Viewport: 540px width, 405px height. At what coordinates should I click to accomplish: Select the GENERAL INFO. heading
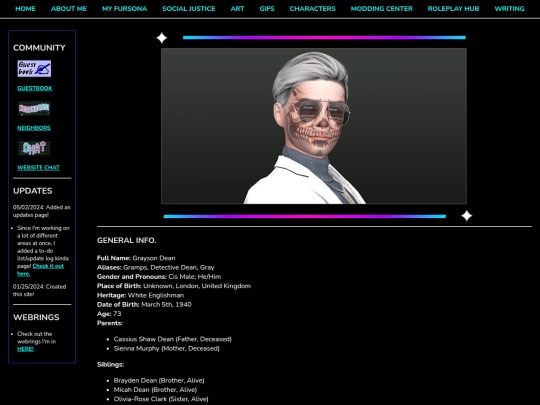[x=126, y=240]
